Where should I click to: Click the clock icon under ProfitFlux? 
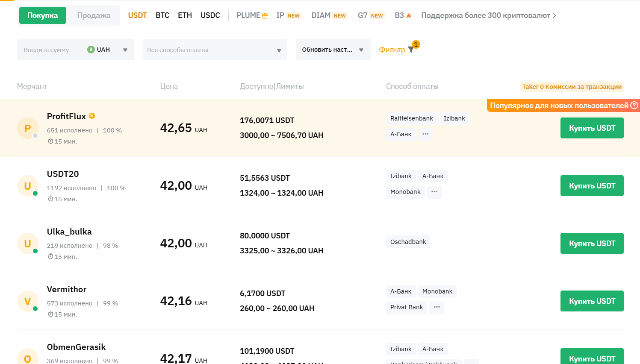coord(50,141)
